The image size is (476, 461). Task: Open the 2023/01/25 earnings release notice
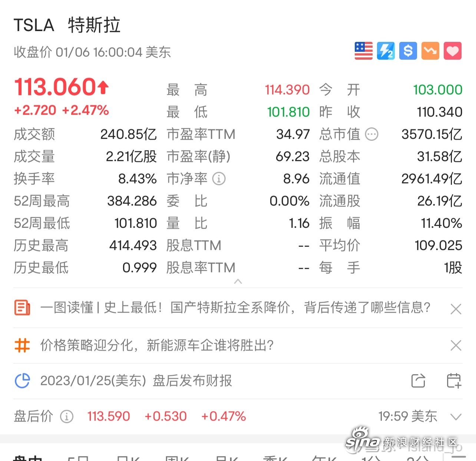[x=136, y=381]
